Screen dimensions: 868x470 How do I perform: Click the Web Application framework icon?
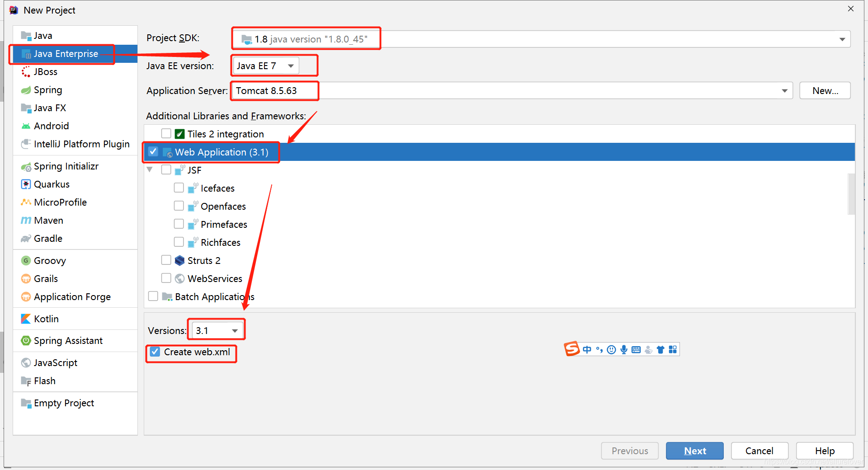click(167, 152)
